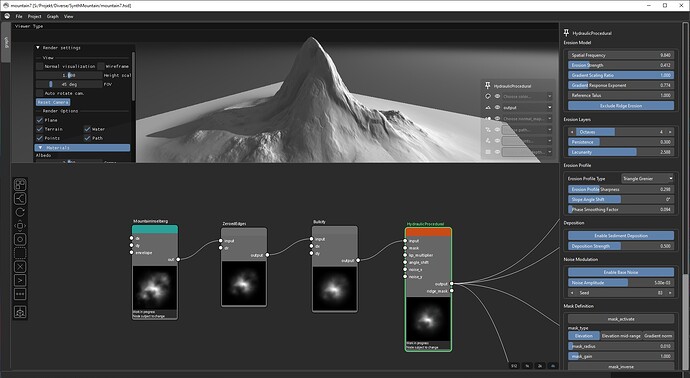Click the color palette icon in viewport overlay
690x378 pixels.
click(488, 96)
